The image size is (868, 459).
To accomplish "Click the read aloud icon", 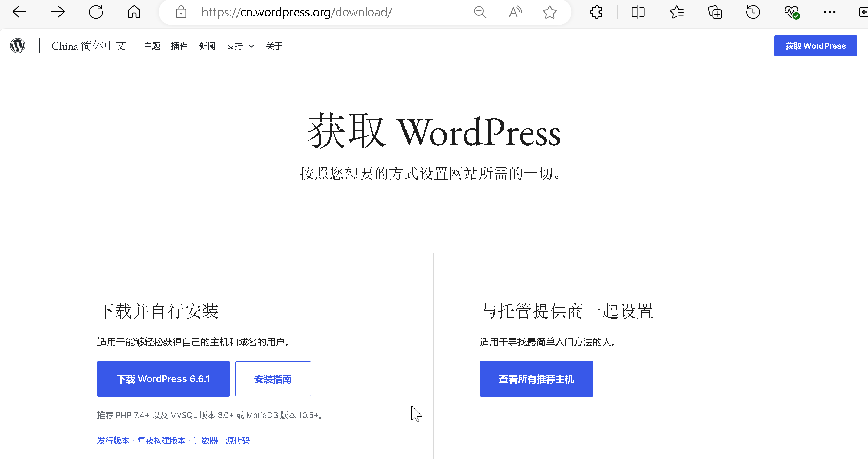I will point(515,13).
